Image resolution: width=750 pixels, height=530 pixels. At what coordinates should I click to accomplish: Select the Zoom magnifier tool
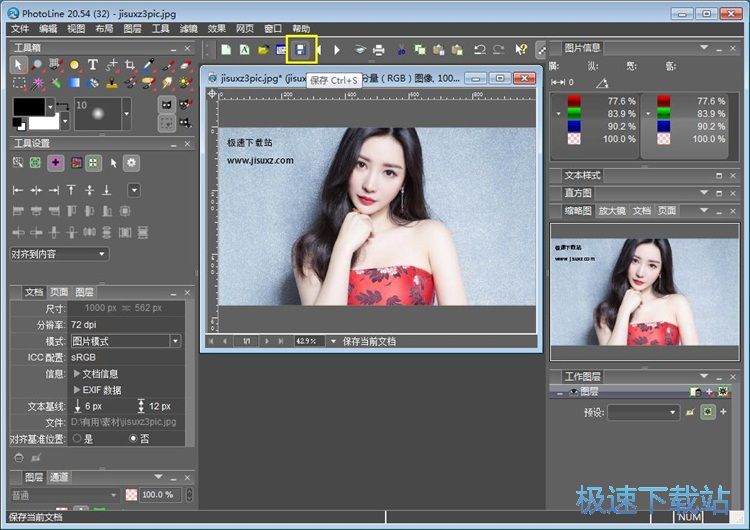38,65
